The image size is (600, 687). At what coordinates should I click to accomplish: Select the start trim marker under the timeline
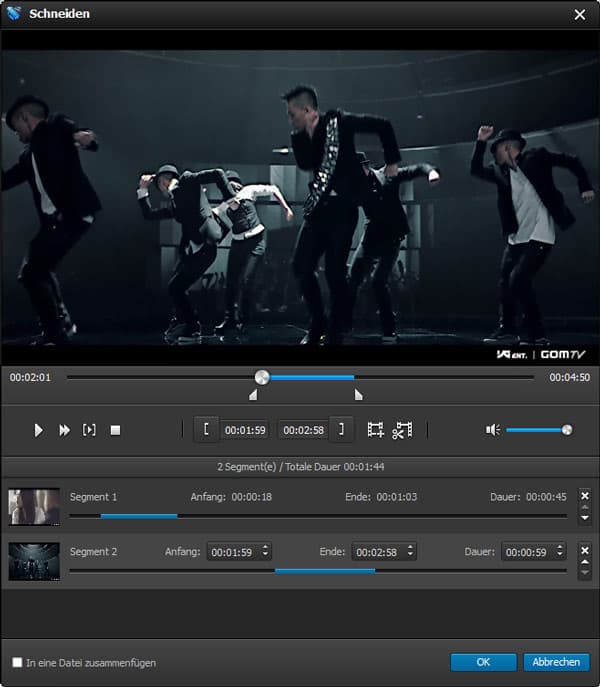(253, 395)
